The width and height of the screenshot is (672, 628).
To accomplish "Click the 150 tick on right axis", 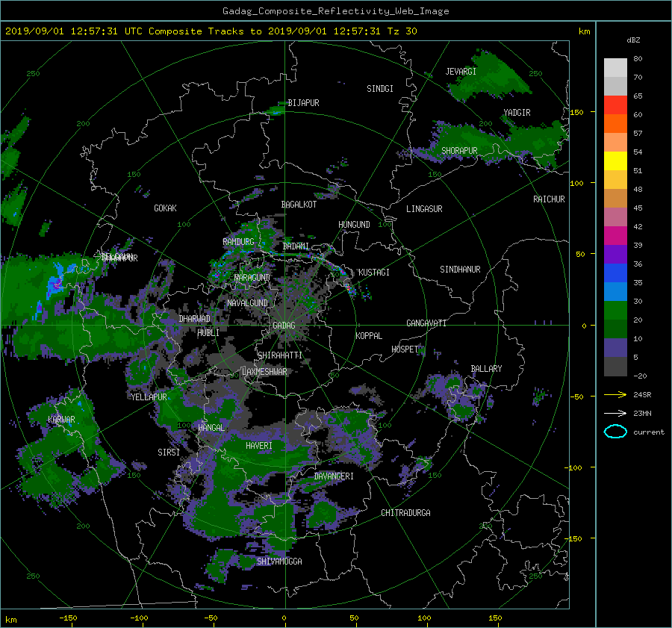I will point(577,112).
